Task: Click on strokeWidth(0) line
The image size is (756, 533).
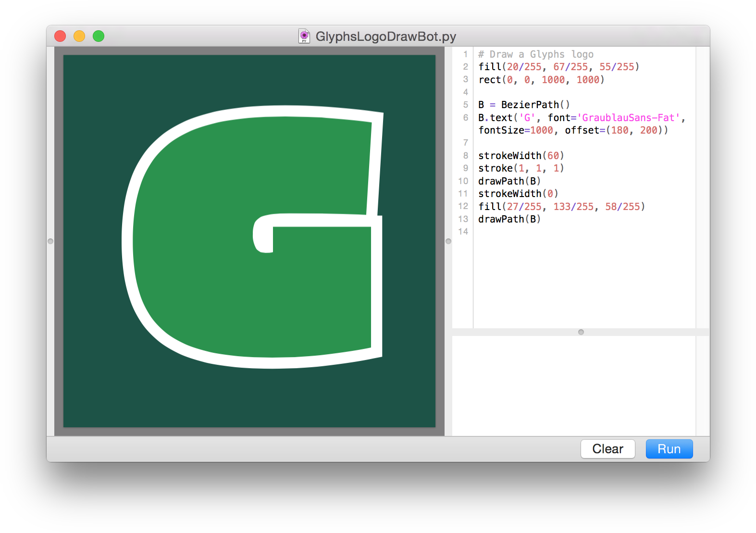Action: (518, 194)
